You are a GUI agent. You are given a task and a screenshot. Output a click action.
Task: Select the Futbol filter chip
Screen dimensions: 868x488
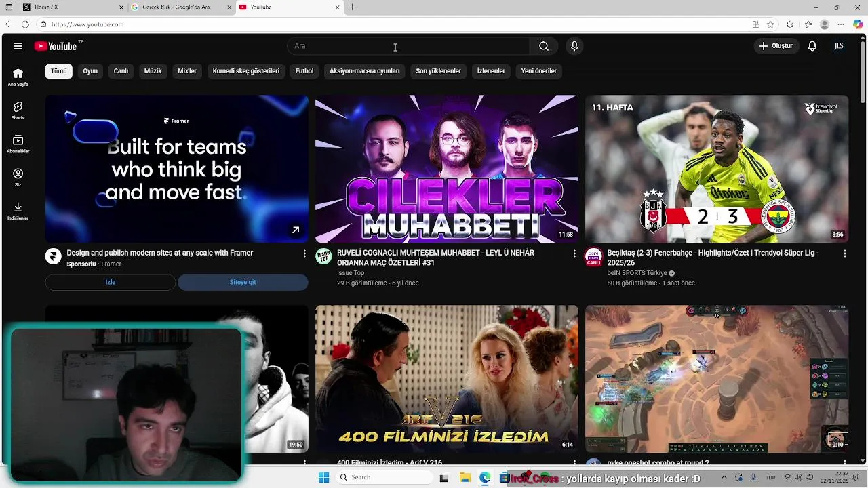point(304,71)
